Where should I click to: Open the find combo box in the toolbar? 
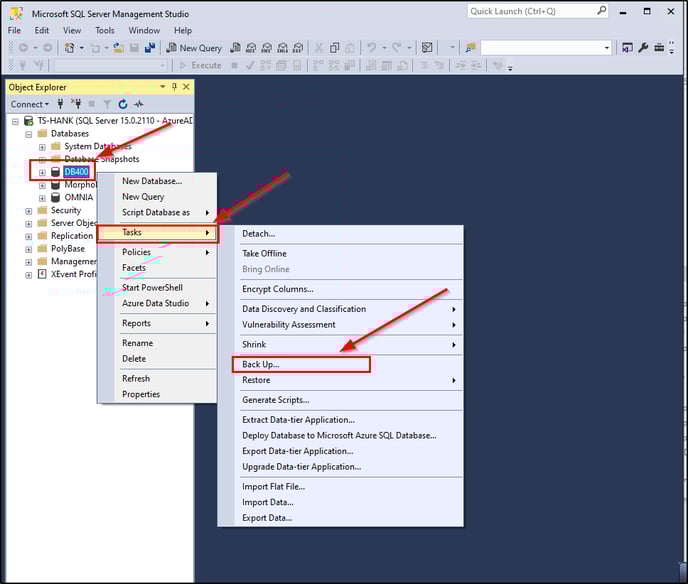[545, 48]
